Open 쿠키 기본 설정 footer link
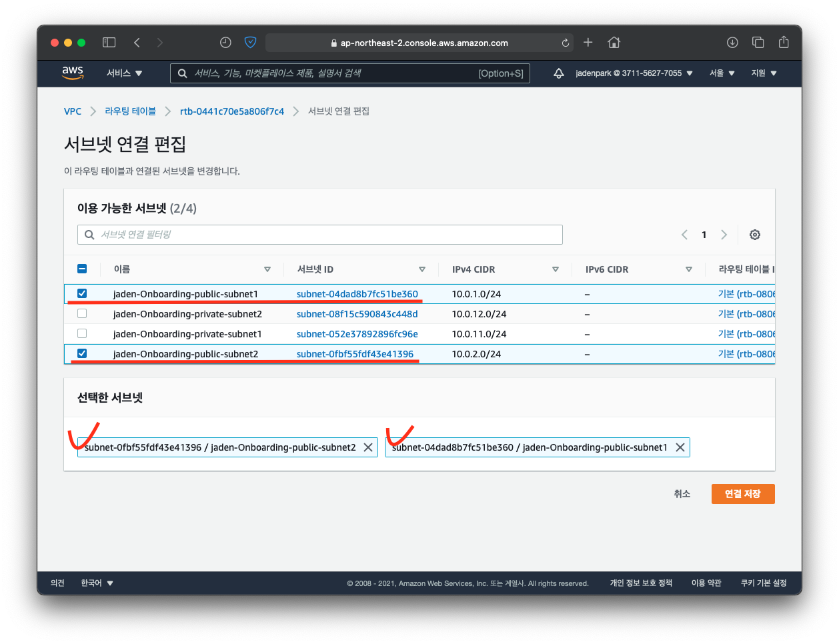The image size is (839, 644). tap(764, 583)
